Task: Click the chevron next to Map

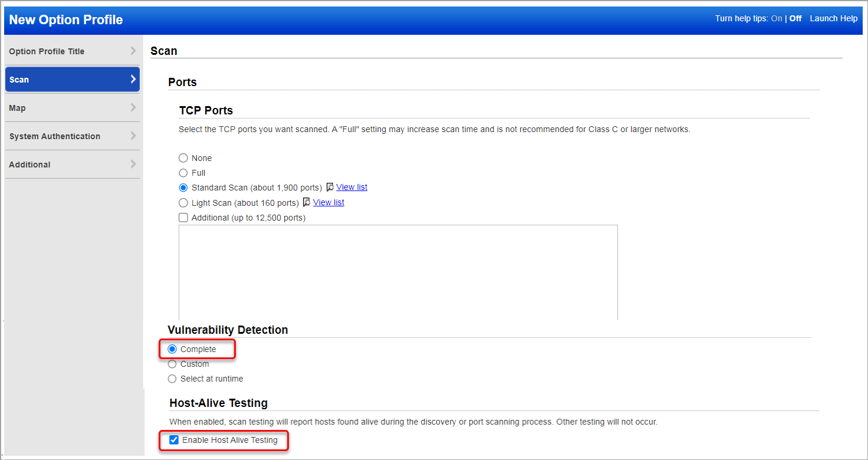Action: point(133,107)
